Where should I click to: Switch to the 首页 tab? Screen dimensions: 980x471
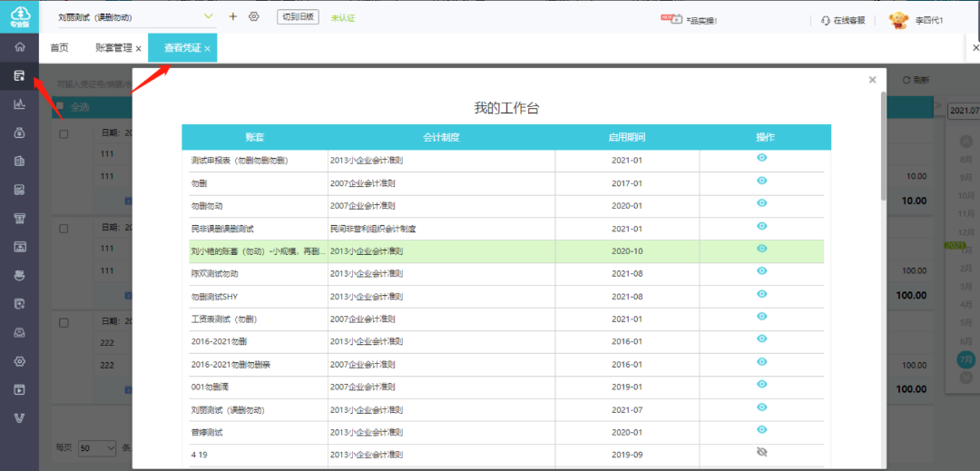click(59, 48)
